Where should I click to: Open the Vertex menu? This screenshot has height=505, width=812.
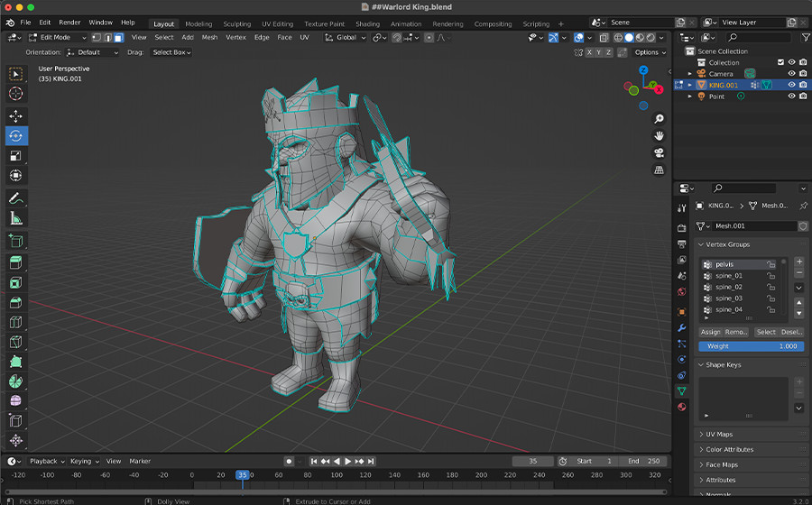pyautogui.click(x=235, y=37)
